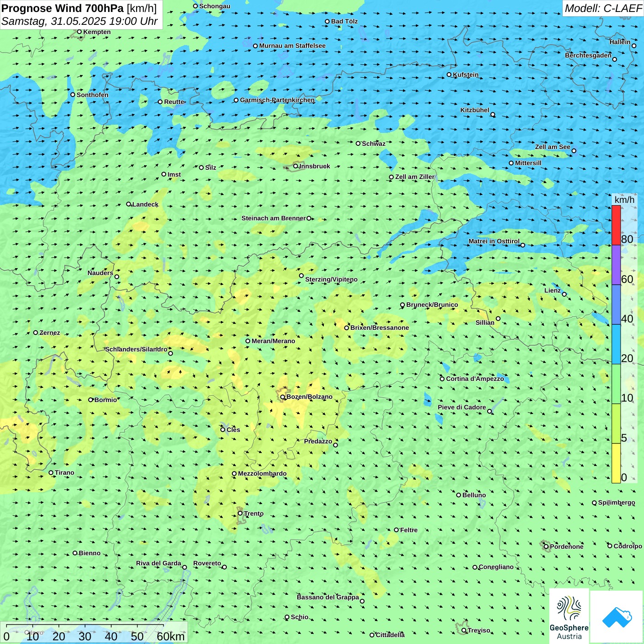The height and width of the screenshot is (644, 644).
Task: Click the purple 60 km/h legend color
Action: (616, 264)
